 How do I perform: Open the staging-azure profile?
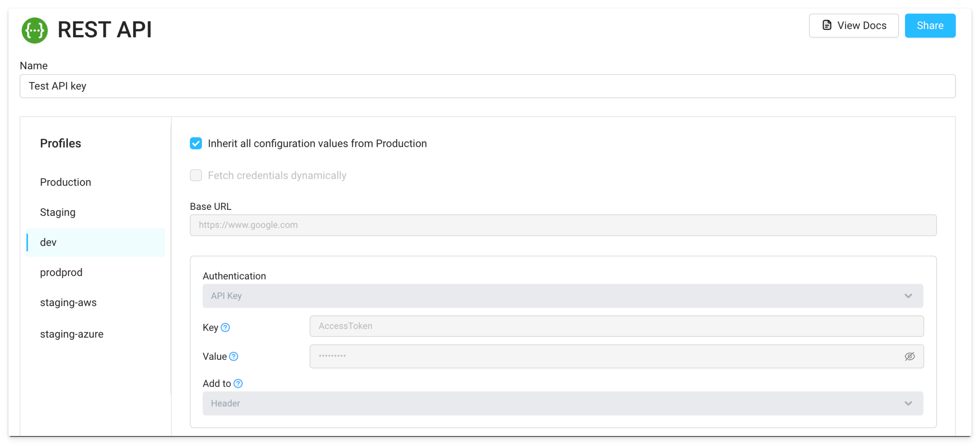tap(72, 334)
